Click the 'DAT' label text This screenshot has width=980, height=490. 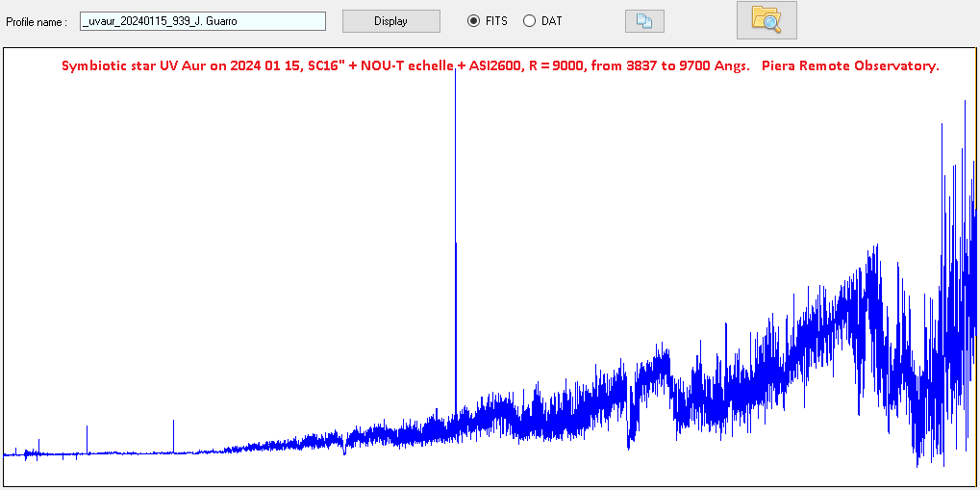[x=552, y=21]
